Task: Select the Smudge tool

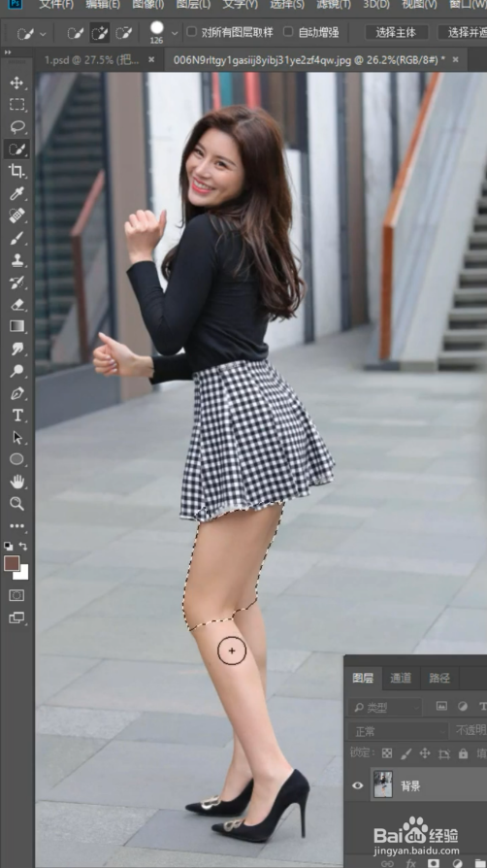Action: coord(17,349)
